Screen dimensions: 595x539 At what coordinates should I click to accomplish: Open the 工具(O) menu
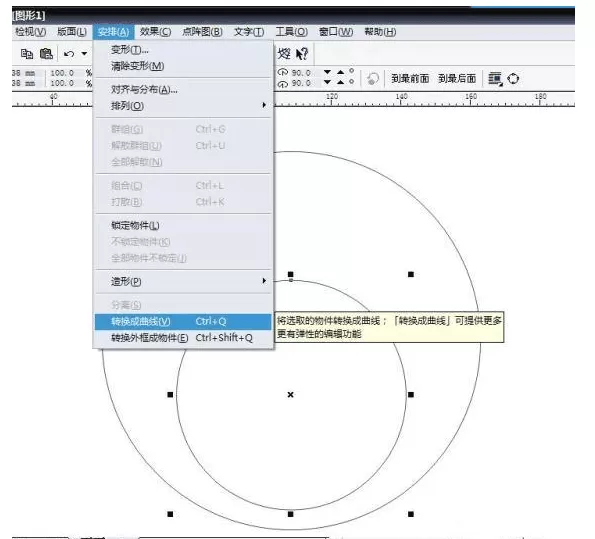[291, 32]
